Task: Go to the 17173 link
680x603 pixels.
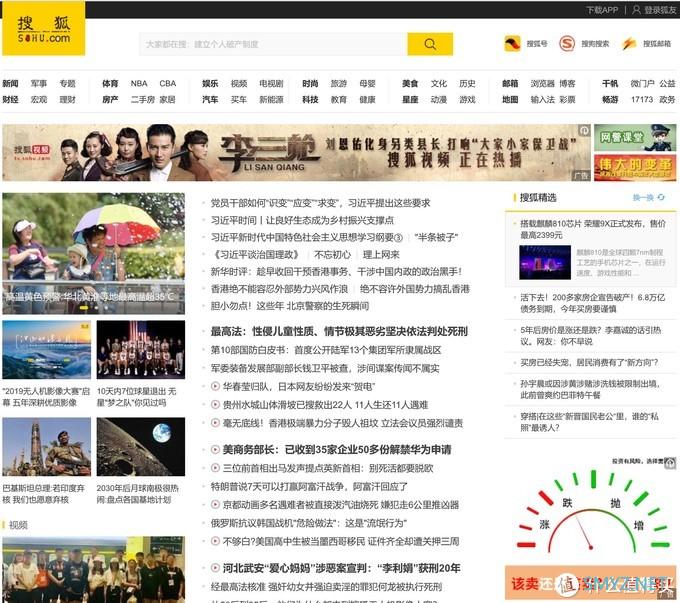Action: (641, 99)
